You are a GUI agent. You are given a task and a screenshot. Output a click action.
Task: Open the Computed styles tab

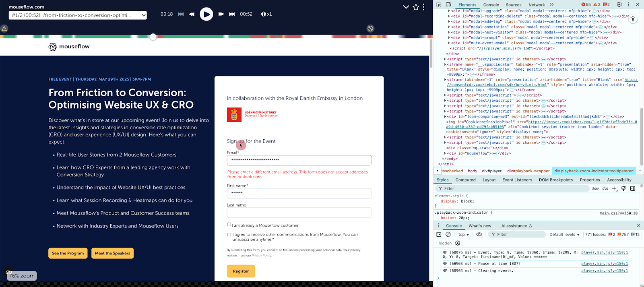(x=465, y=180)
